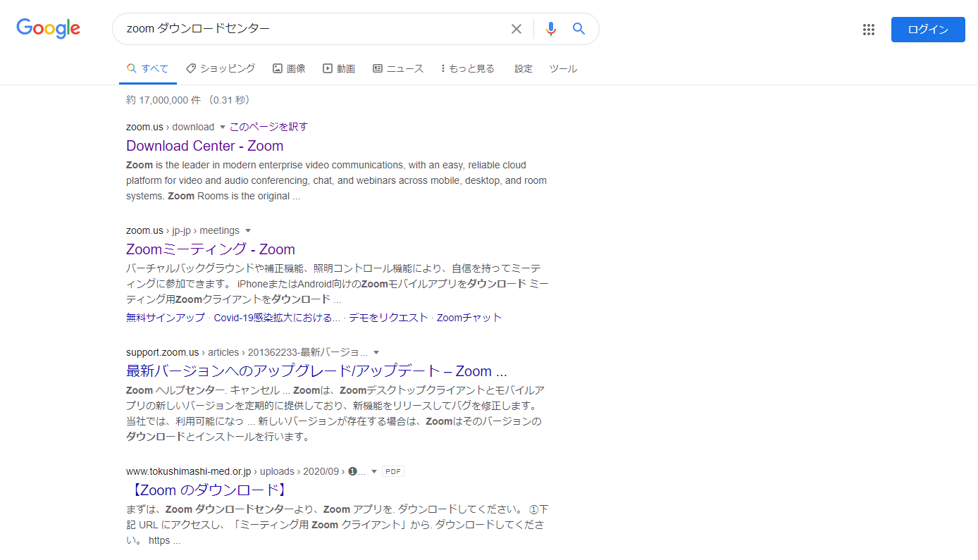
Task: Click the snippet starting "Zoom ヘルプセンター"
Action: 335,413
